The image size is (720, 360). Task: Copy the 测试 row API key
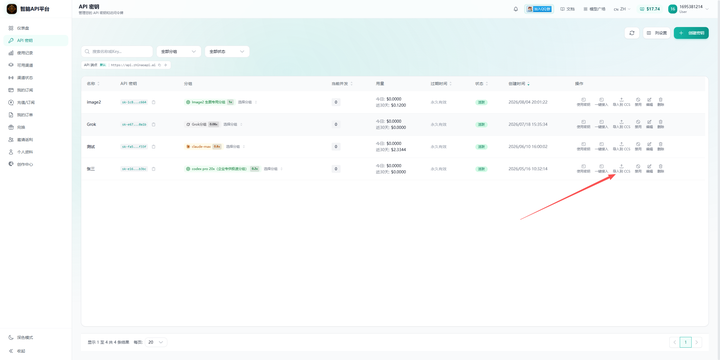coord(153,146)
